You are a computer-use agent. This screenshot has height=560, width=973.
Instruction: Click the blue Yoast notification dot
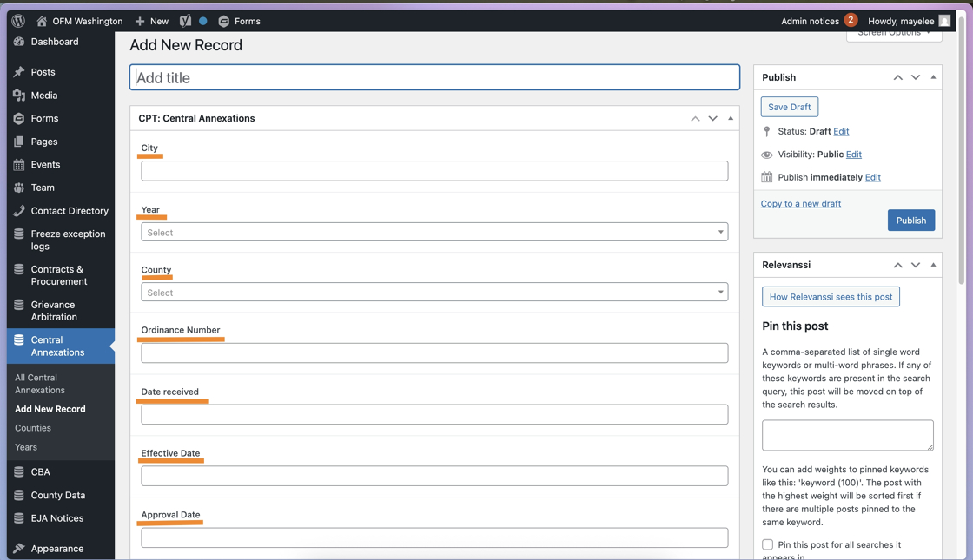coord(203,21)
